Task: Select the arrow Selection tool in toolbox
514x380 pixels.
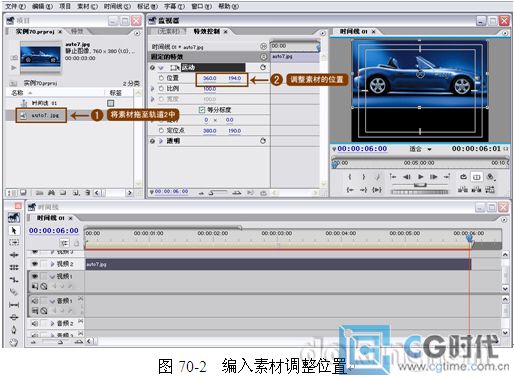Action: pos(14,230)
